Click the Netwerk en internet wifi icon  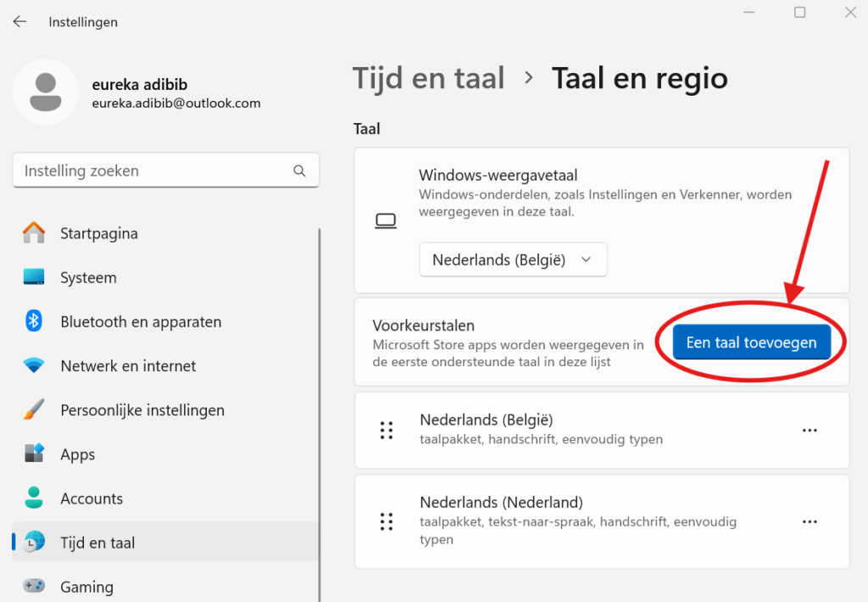point(34,365)
